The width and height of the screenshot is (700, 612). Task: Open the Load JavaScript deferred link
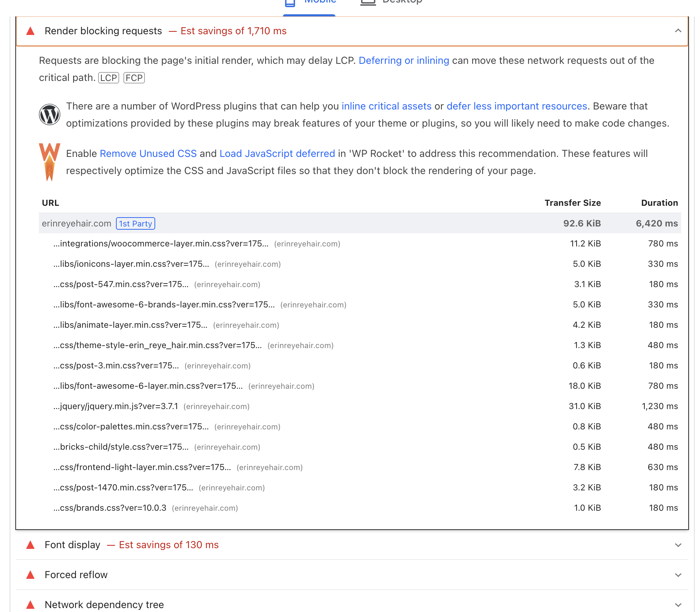(278, 154)
